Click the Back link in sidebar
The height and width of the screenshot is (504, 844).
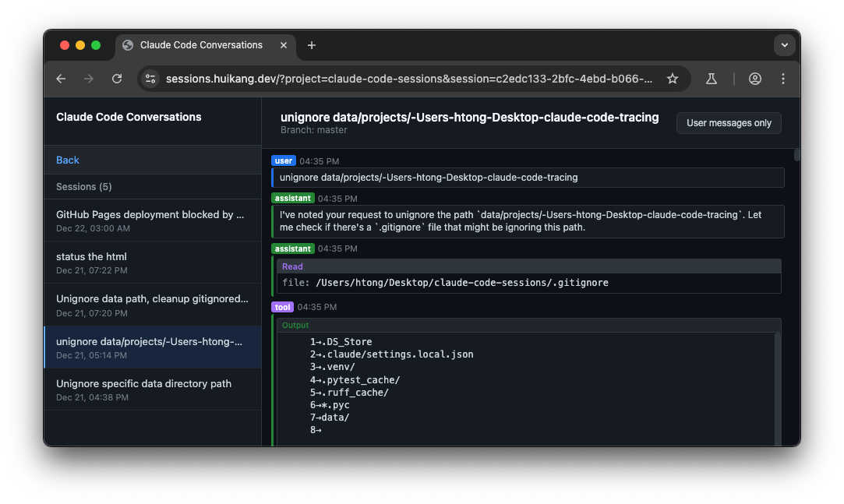68,160
